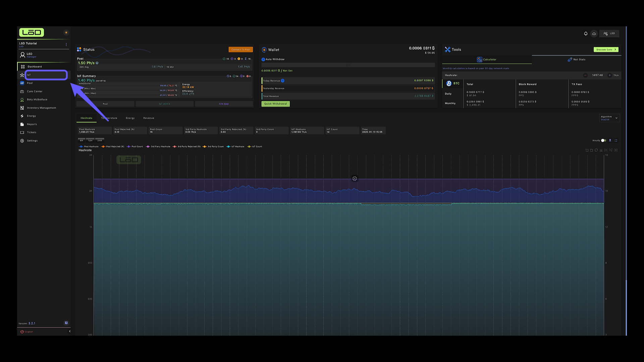This screenshot has width=644, height=362.
Task: Click the chart fullscreen expand icon
Action: point(616,141)
